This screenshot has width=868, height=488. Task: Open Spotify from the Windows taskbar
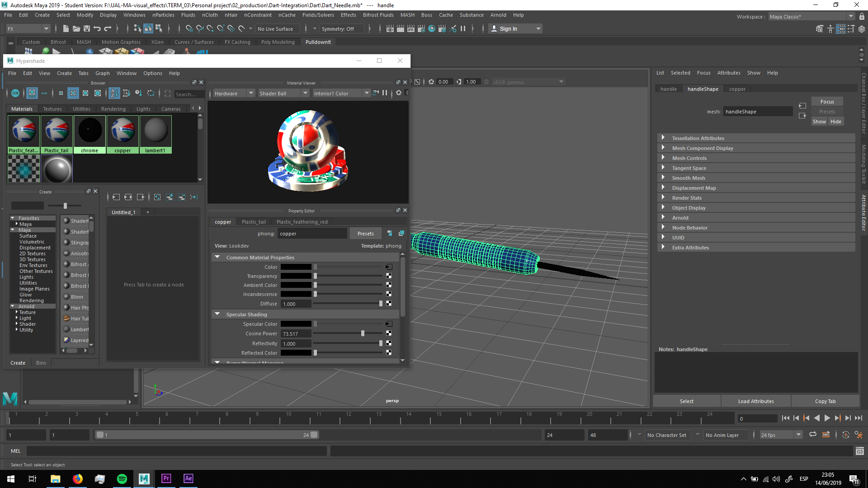click(x=122, y=479)
